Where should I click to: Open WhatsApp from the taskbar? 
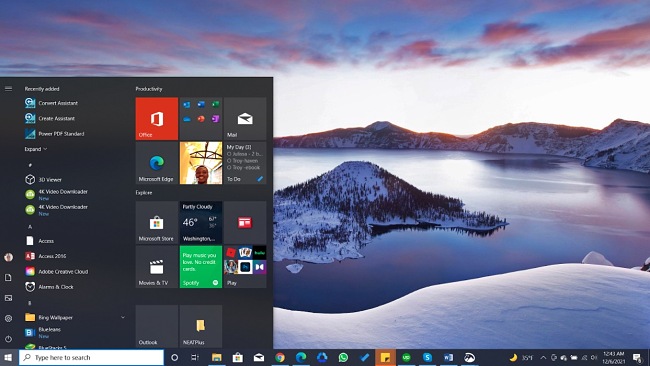(343, 357)
